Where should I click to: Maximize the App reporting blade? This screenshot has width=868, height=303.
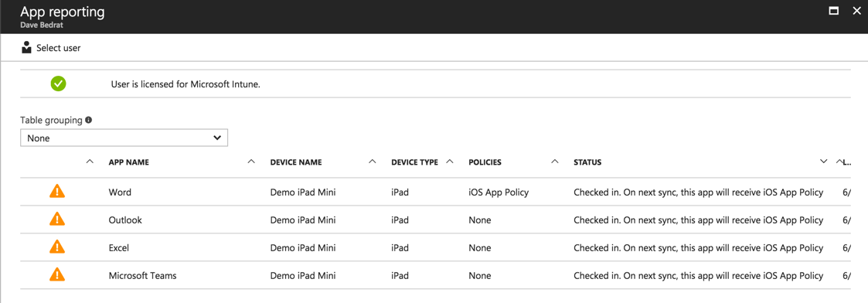point(833,11)
